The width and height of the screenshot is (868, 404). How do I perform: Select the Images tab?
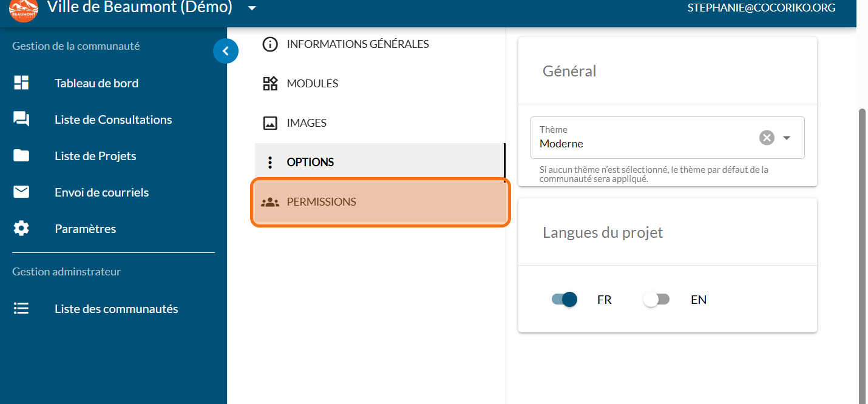tap(307, 123)
